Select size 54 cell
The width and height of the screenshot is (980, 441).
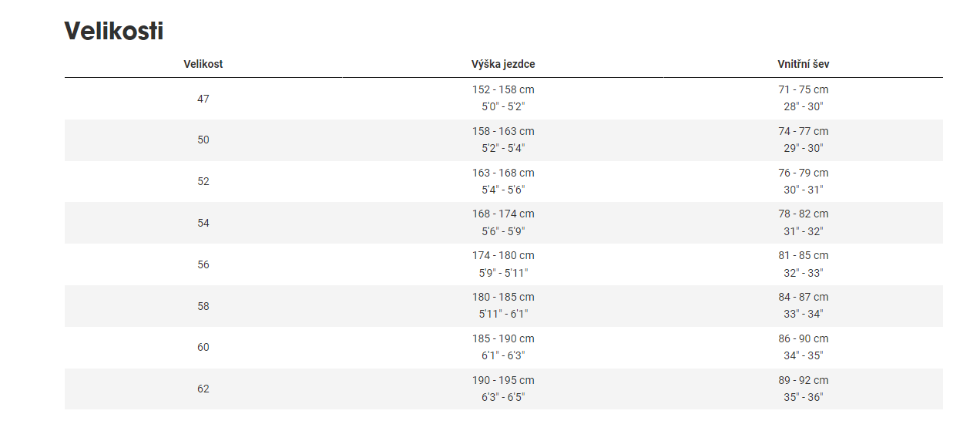pos(203,223)
